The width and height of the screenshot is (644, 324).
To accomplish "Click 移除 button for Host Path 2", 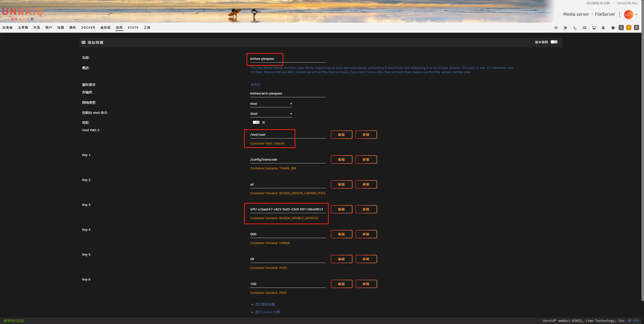I will pos(366,134).
